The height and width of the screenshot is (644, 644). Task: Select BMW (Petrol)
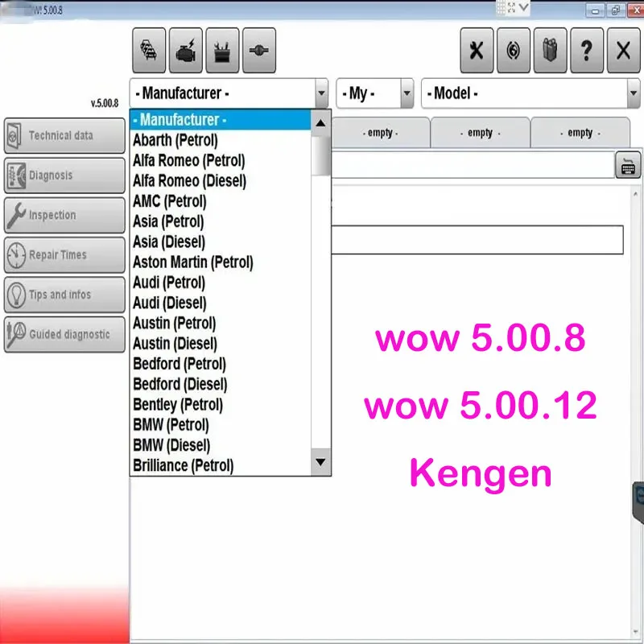(221, 425)
